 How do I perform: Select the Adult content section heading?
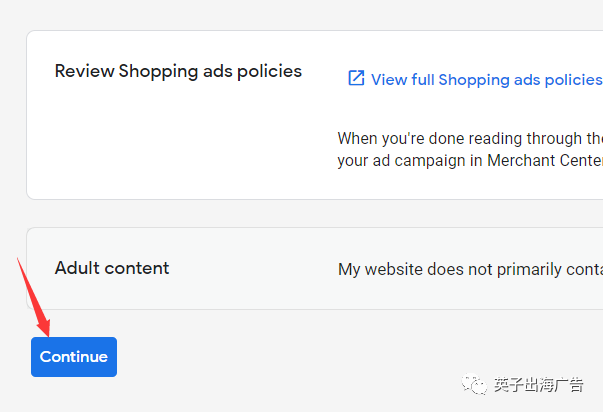tap(112, 268)
